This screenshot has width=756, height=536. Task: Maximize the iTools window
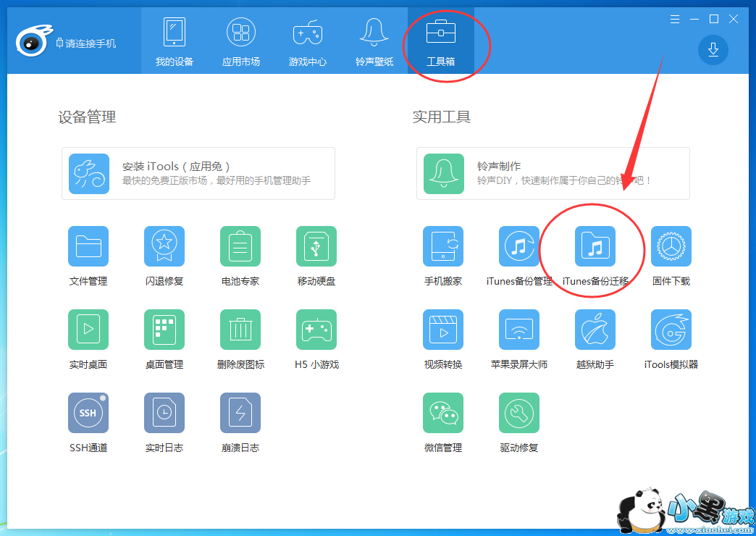tap(714, 20)
